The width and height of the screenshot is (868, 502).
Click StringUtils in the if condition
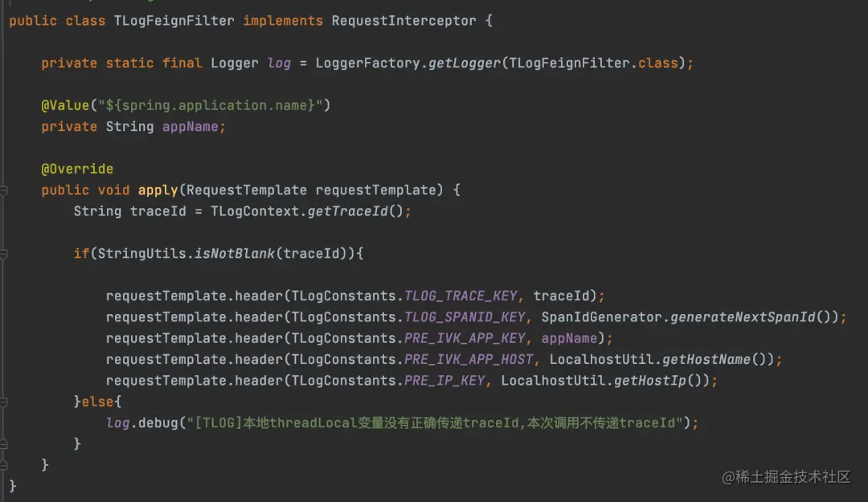141,254
